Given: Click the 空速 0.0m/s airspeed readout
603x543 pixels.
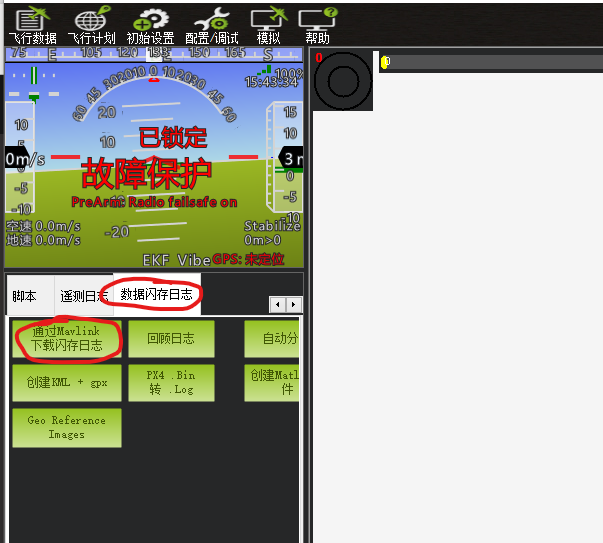Looking at the screenshot, I should (43, 226).
